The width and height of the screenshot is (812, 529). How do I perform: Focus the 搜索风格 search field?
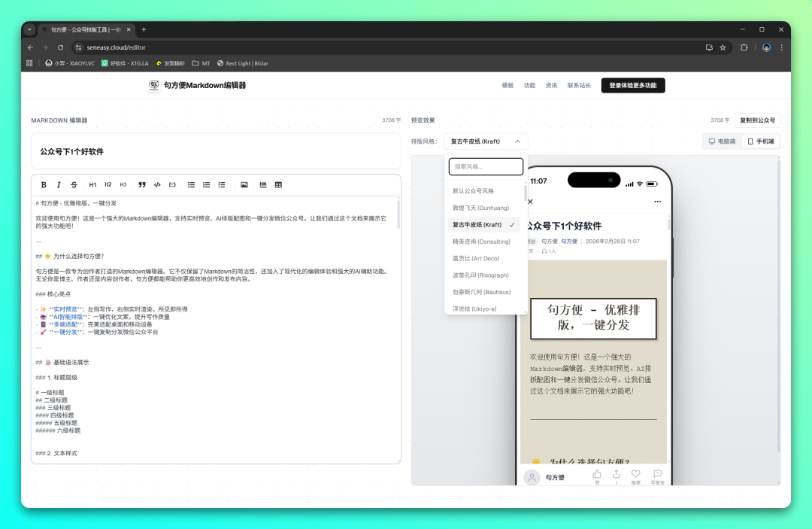(x=486, y=166)
